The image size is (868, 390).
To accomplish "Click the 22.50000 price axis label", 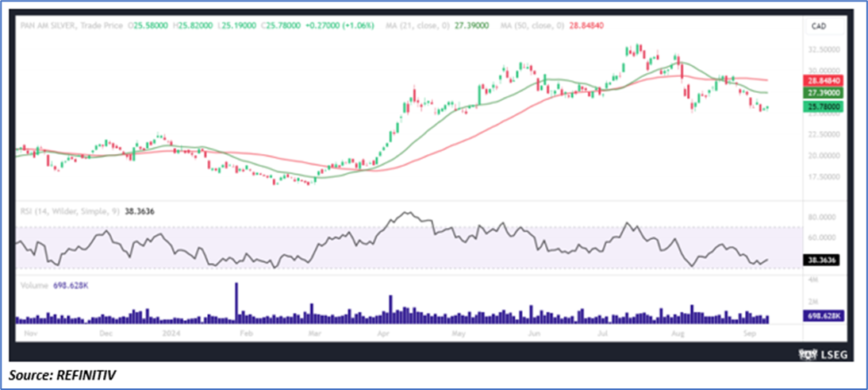I will pos(825,134).
